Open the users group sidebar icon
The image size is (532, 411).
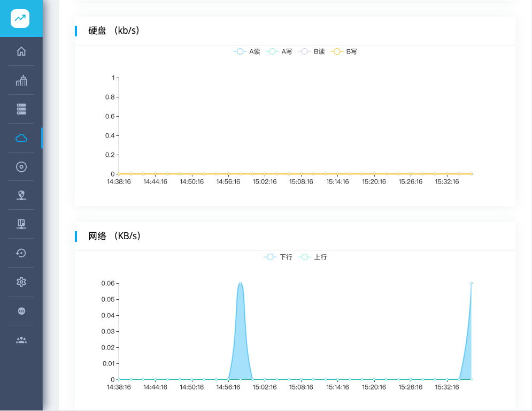coord(21,340)
